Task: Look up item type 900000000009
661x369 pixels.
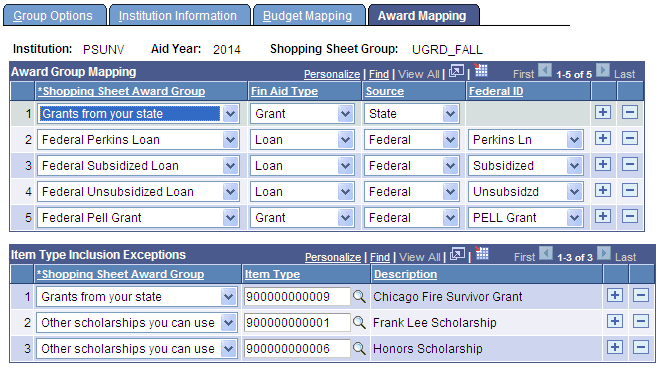Action: (359, 297)
